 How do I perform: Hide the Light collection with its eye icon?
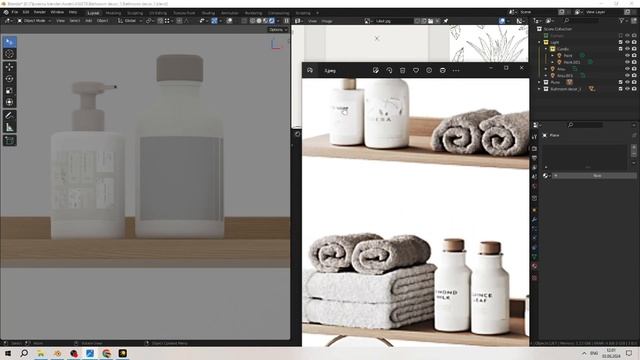click(x=627, y=42)
